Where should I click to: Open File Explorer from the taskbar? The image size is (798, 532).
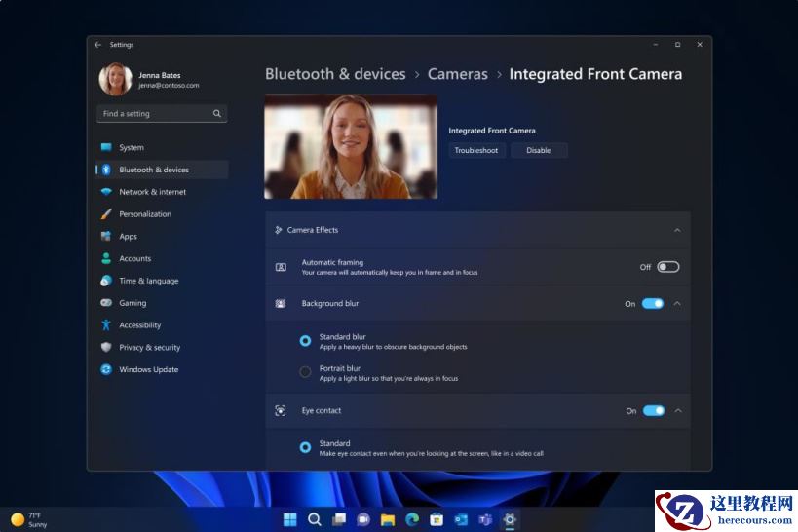(388, 519)
